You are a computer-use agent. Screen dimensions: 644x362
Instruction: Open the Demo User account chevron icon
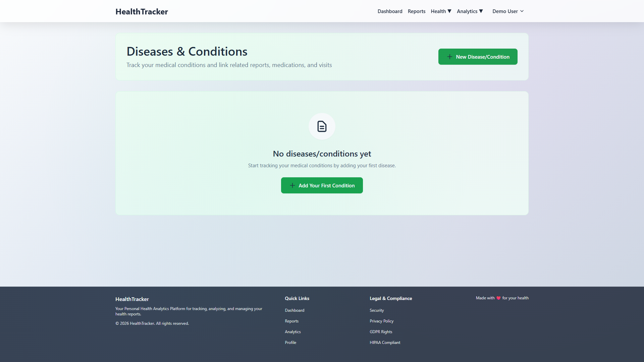click(x=522, y=11)
